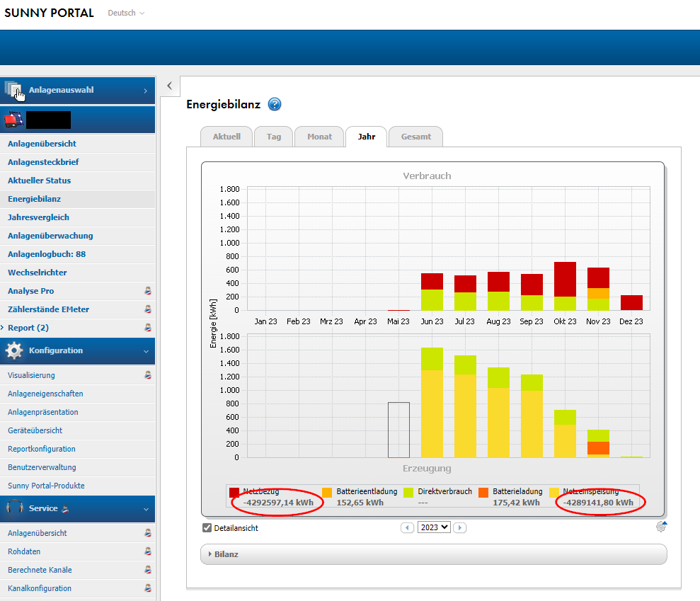Select the Jahr tab

pyautogui.click(x=367, y=137)
